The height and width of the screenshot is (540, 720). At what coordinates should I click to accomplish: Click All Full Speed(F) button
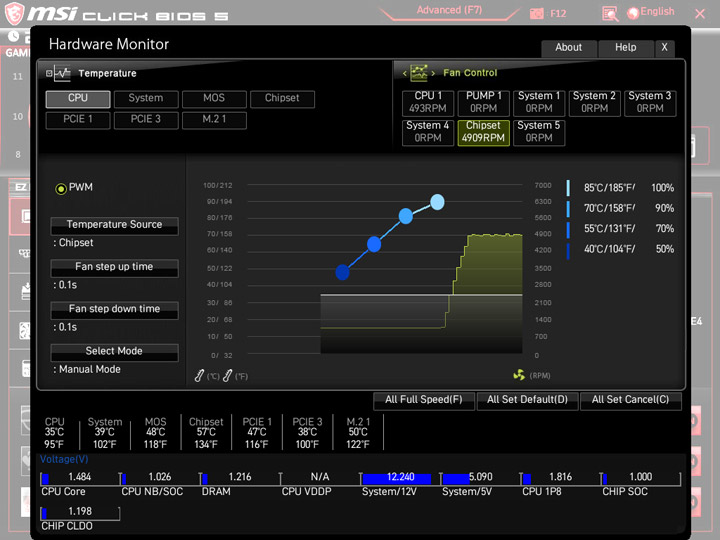pyautogui.click(x=424, y=400)
